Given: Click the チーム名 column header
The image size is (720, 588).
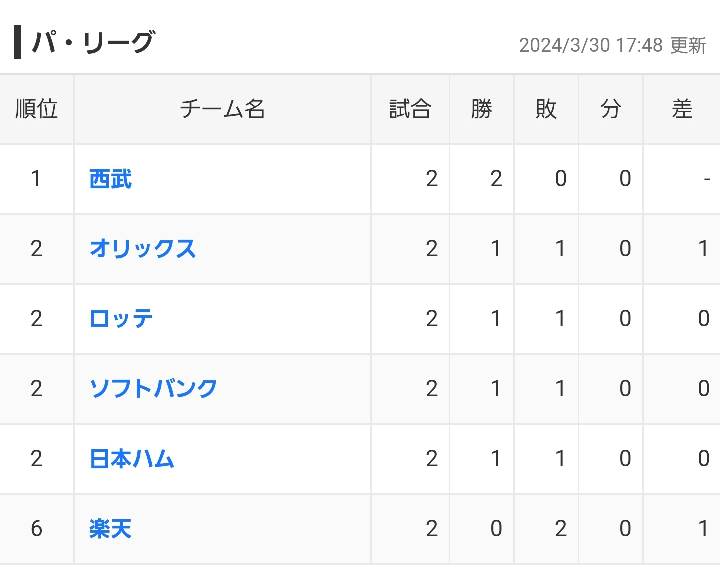Looking at the screenshot, I should click(x=222, y=109).
